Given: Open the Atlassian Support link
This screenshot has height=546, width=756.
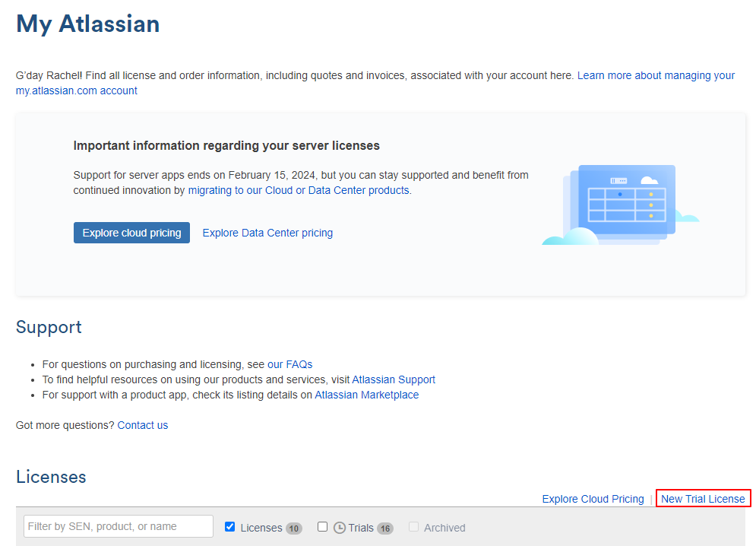Looking at the screenshot, I should [394, 379].
